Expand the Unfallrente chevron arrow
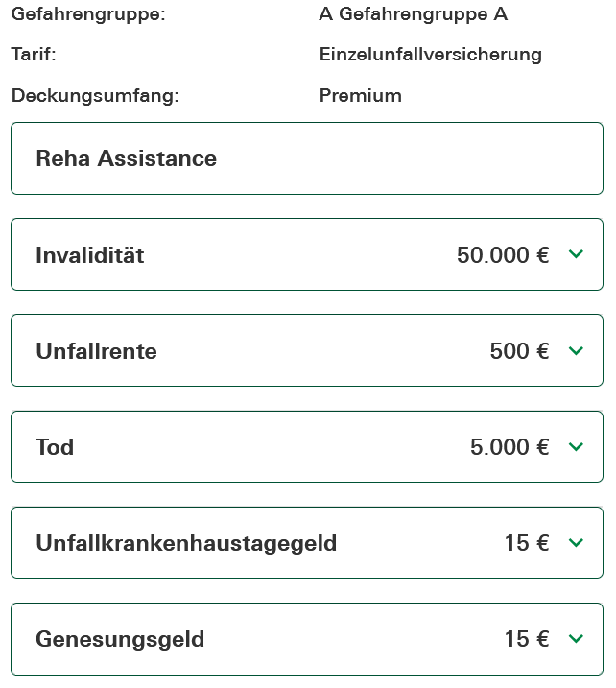 576,351
